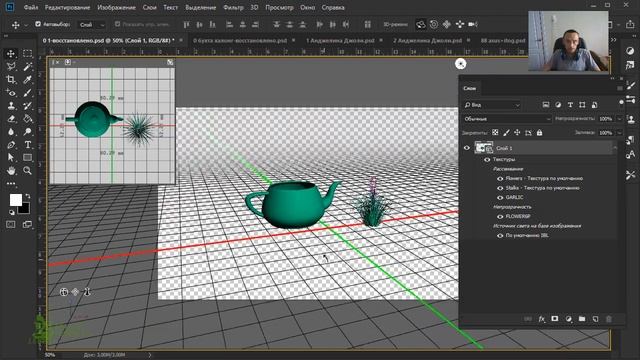Select the Move tool in the toolbox
The image size is (640, 360).
tap(11, 53)
